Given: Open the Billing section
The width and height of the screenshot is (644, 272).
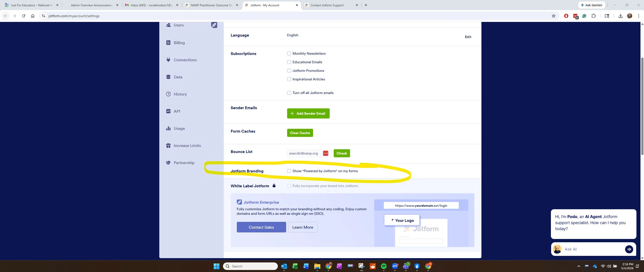Looking at the screenshot, I should point(179,43).
